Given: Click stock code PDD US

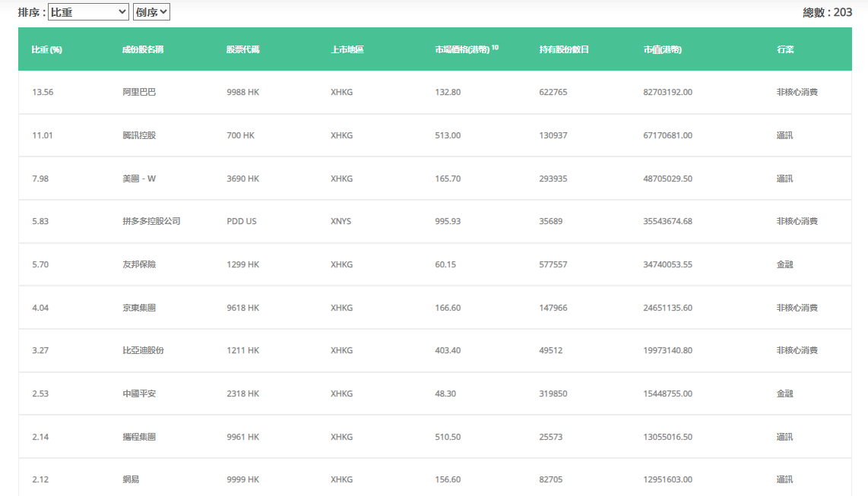Looking at the screenshot, I should click(x=242, y=221).
